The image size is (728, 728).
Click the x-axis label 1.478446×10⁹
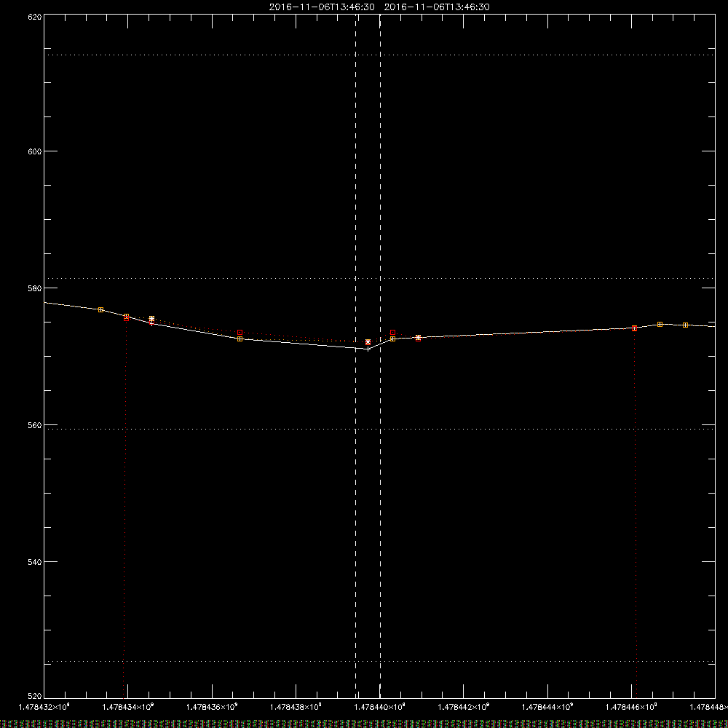pos(631,707)
